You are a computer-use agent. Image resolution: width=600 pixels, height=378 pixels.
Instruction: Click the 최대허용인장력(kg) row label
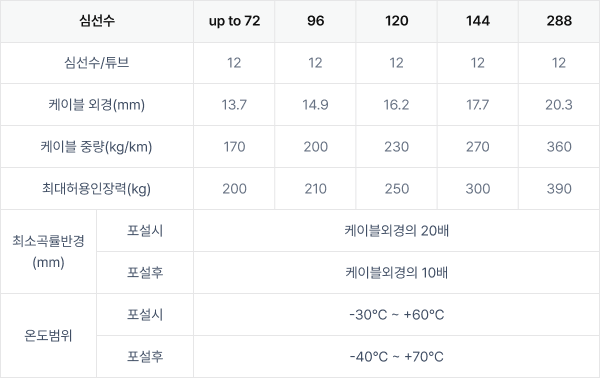click(x=97, y=189)
